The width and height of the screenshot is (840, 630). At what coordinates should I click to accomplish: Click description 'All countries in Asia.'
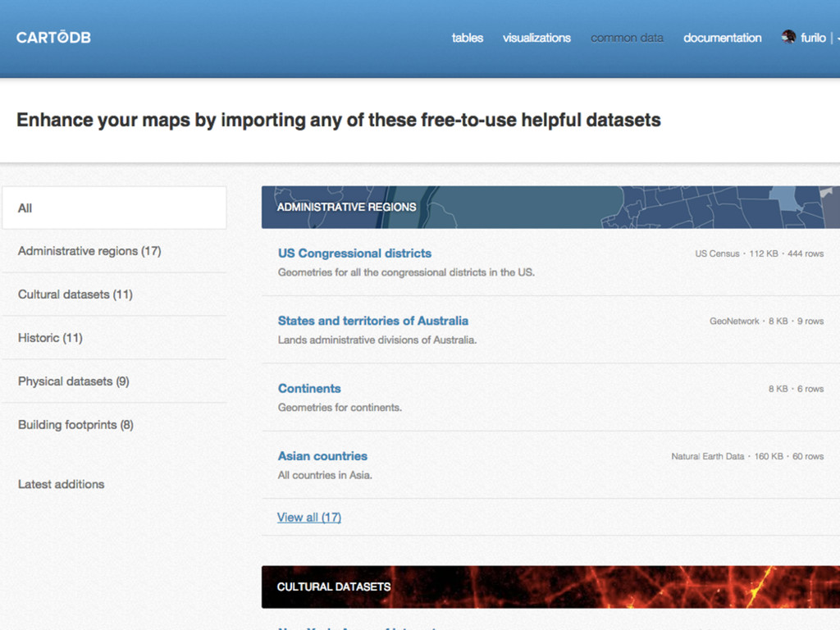pyautogui.click(x=325, y=475)
